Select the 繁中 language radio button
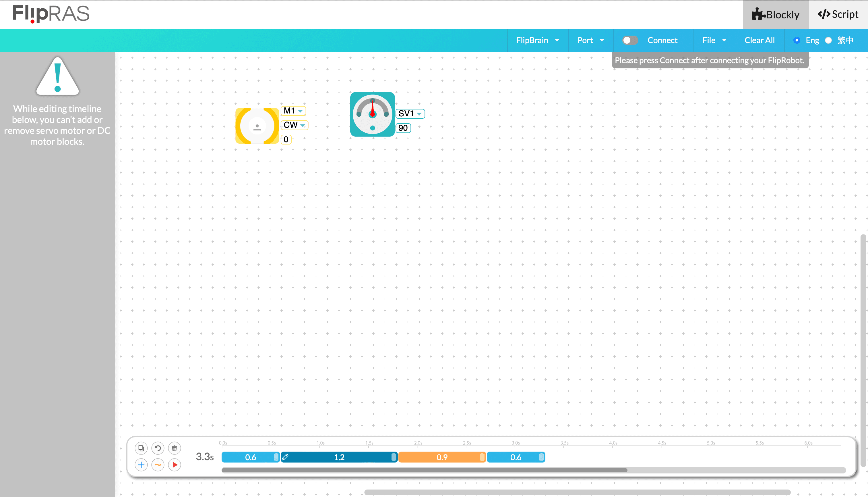Image resolution: width=868 pixels, height=497 pixels. point(828,40)
